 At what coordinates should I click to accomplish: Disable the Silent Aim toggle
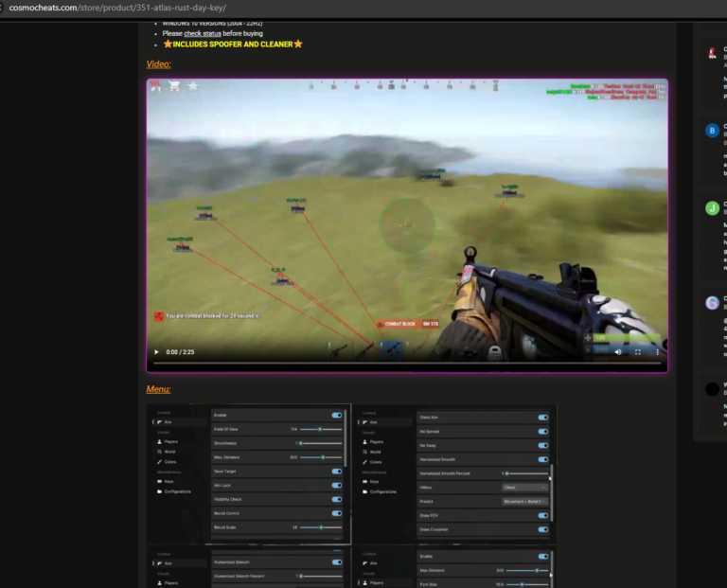543,417
